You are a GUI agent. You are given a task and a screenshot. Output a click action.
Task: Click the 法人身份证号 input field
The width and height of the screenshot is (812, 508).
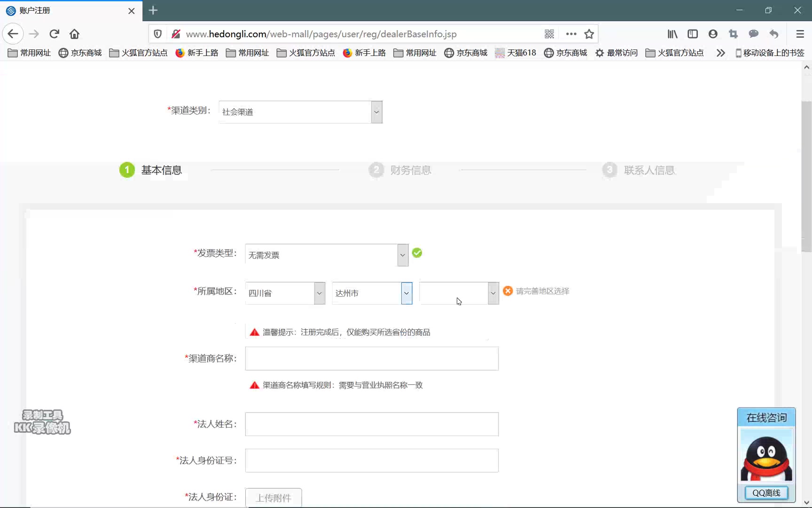[372, 460]
